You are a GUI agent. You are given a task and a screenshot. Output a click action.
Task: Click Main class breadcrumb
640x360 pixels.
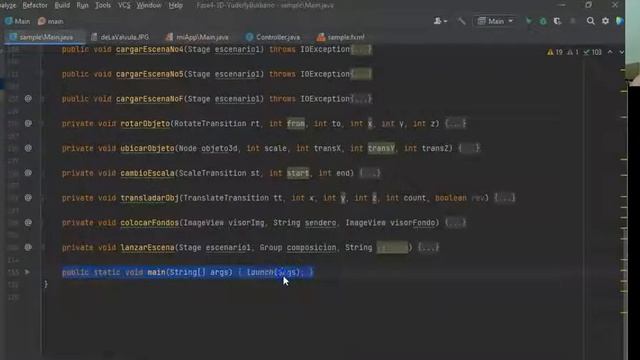click(18, 21)
